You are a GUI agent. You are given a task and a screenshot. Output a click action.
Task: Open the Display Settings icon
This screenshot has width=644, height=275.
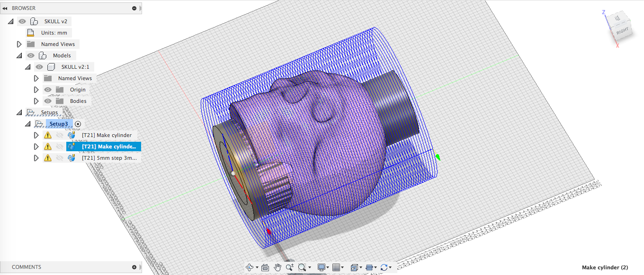click(322, 267)
